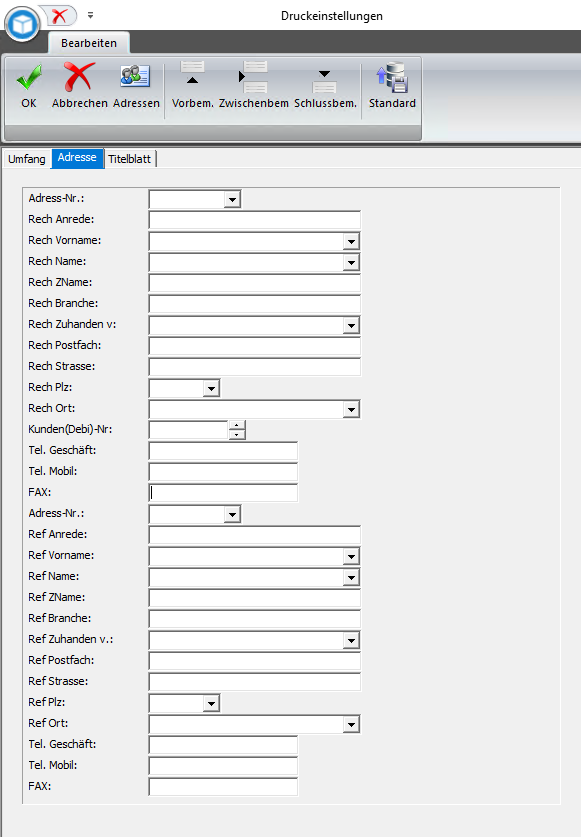Open the Rech Plz combo box arrow

click(x=211, y=389)
